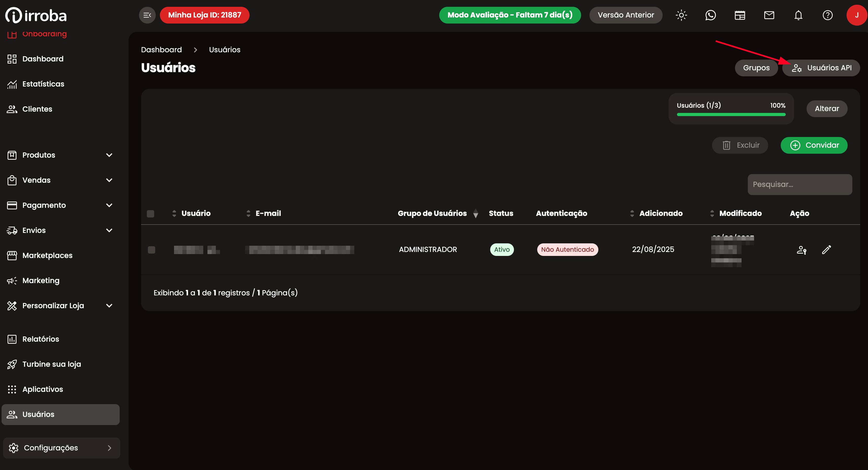Go to Relatórios in sidebar
This screenshot has height=470, width=868.
(40, 339)
